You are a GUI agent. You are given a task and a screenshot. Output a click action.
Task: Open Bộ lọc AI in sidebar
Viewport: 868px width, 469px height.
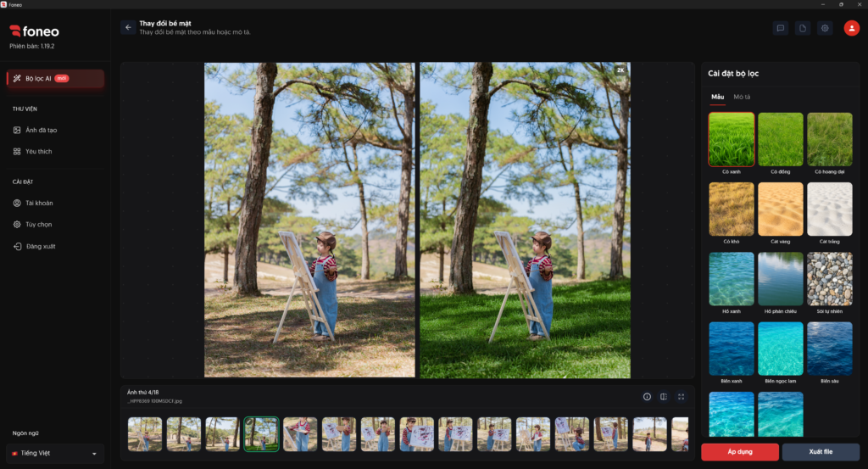click(55, 79)
